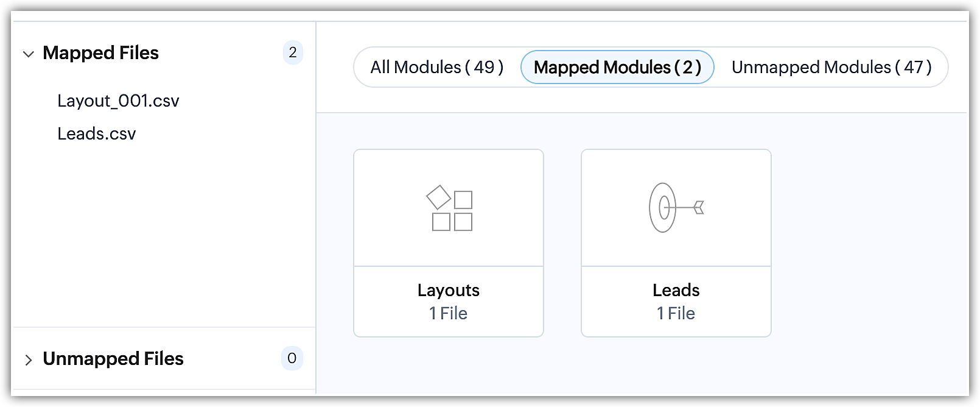Click the Leads module name label
Viewport: 980px width, 407px height.
(676, 290)
